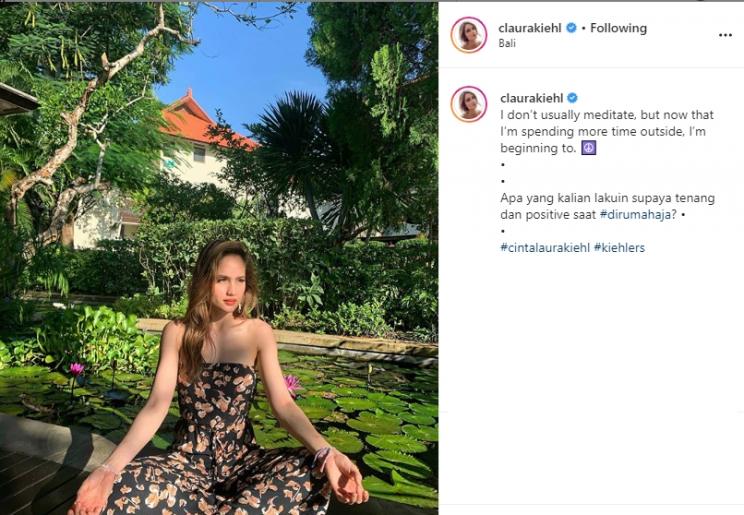The width and height of the screenshot is (744, 515).
Task: Open the three-dot more options menu
Action: coord(725,35)
